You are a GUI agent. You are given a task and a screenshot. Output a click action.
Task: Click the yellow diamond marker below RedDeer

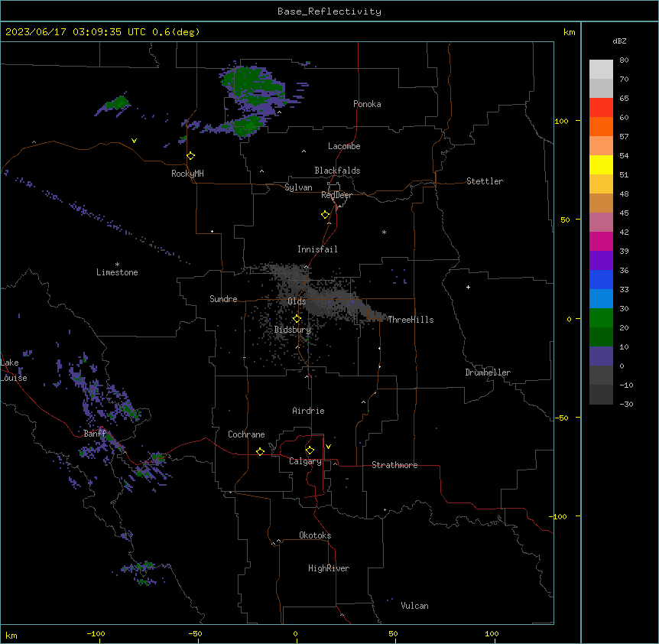(326, 215)
